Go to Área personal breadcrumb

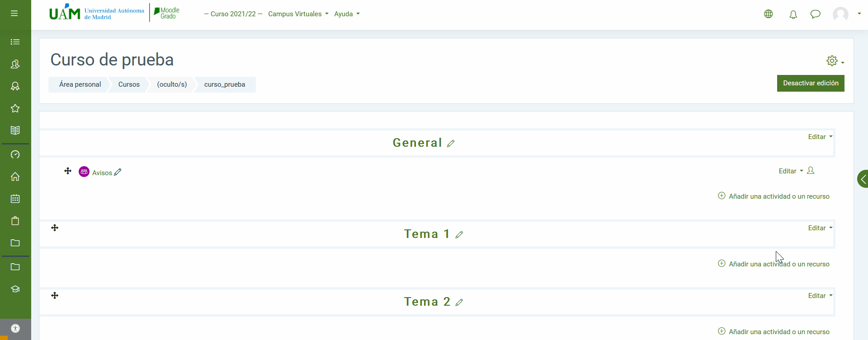[80, 84]
